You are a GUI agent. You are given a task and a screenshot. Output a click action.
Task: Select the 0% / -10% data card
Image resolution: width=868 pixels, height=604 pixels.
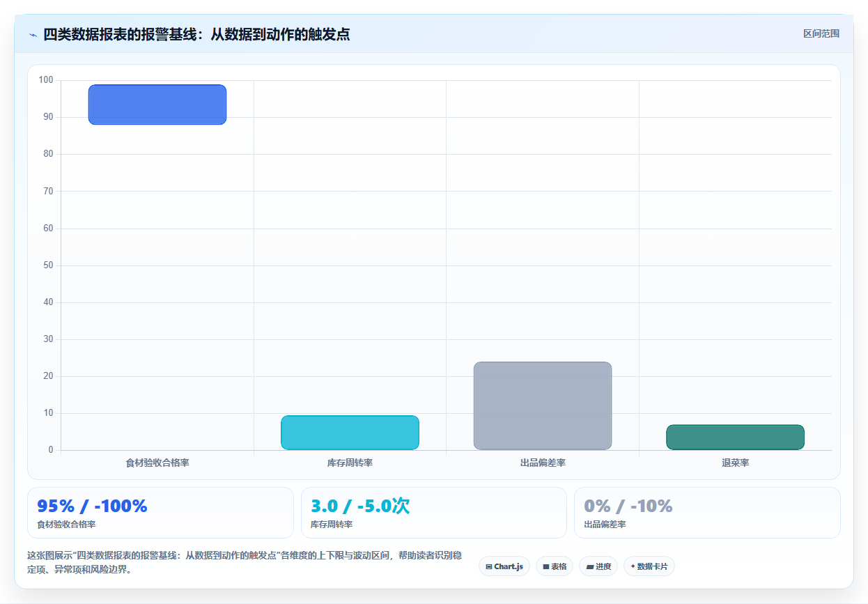click(707, 513)
